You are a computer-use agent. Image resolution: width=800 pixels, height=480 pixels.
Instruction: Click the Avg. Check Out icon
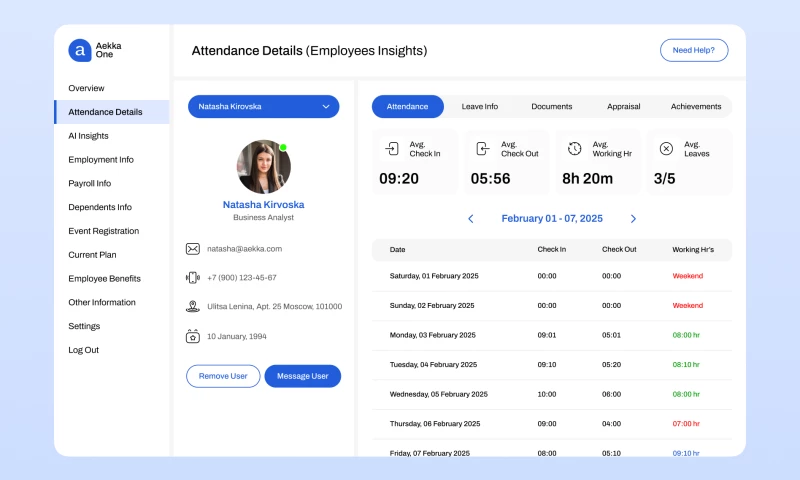(x=483, y=148)
